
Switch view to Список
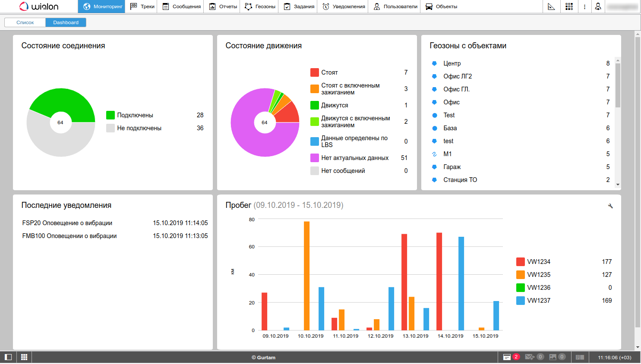(25, 22)
